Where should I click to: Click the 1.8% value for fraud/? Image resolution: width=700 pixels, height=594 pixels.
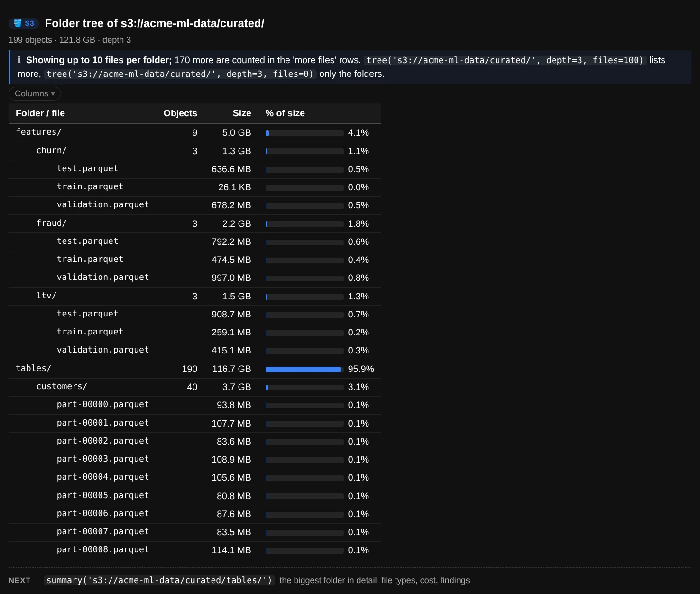coord(359,224)
